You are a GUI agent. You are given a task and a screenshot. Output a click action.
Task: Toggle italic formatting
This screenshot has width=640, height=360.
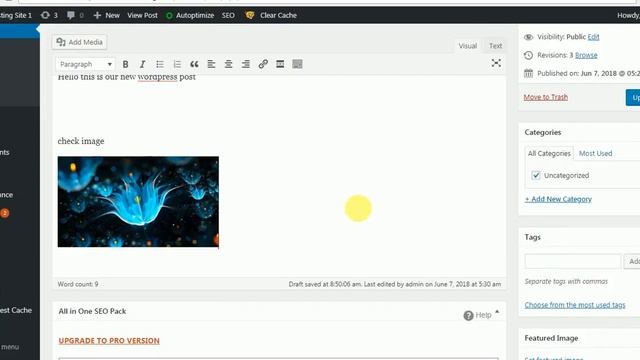(142, 64)
